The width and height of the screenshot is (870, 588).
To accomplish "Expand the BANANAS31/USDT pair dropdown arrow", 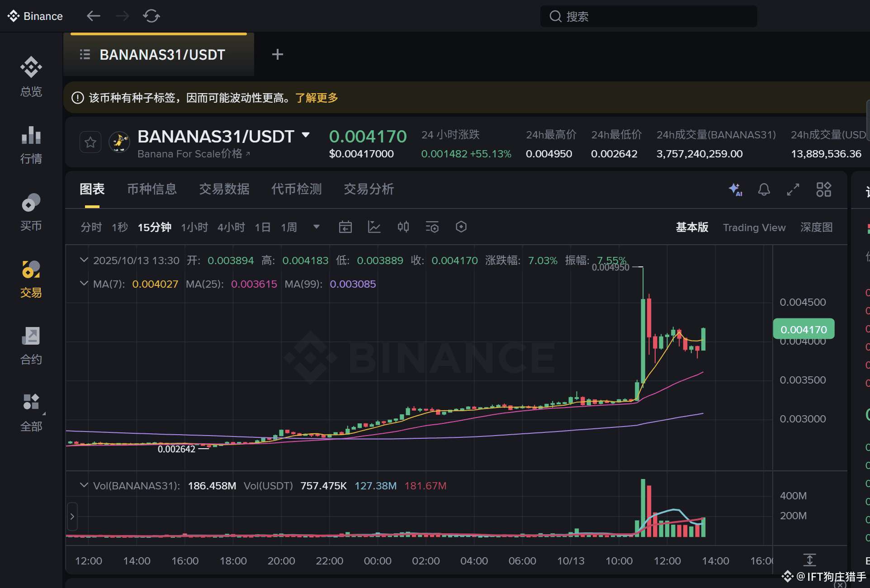I will coord(306,135).
